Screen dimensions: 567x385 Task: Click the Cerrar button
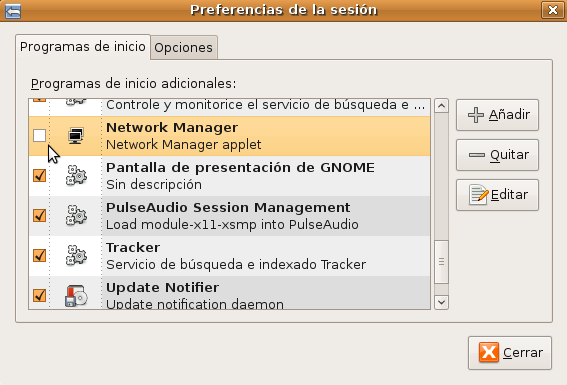point(510,353)
